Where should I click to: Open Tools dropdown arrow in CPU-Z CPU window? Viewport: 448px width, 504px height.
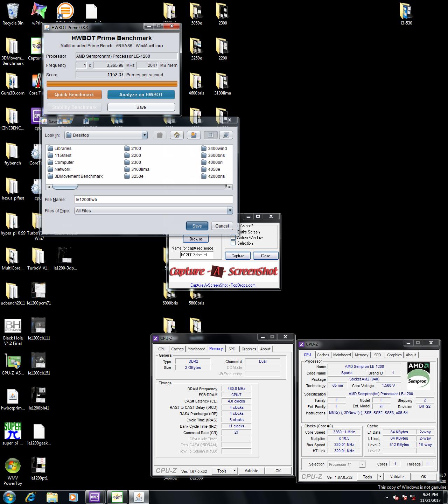click(x=380, y=477)
